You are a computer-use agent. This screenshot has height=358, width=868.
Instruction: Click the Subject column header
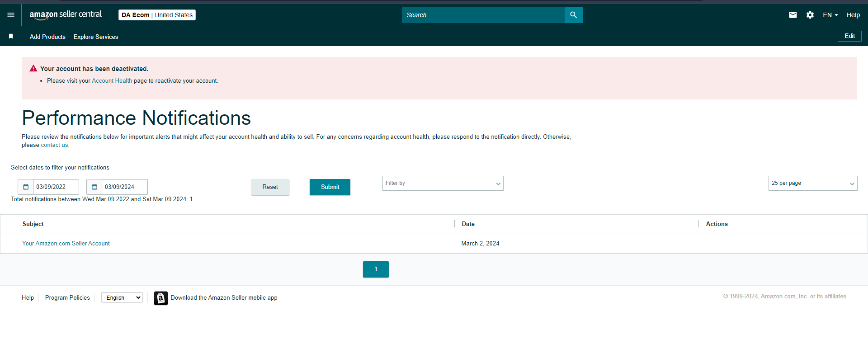coord(33,224)
